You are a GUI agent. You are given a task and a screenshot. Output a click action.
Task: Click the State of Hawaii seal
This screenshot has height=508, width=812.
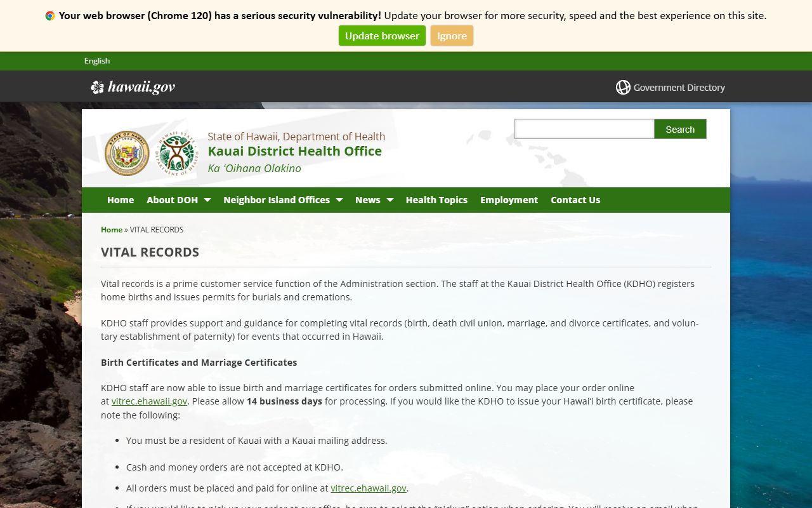127,153
